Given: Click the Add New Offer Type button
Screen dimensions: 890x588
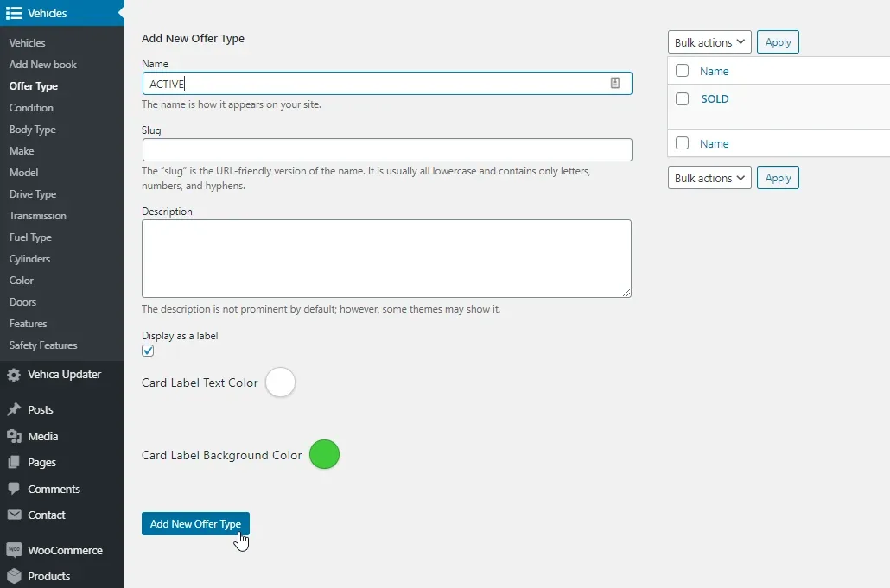Looking at the screenshot, I should 195,523.
